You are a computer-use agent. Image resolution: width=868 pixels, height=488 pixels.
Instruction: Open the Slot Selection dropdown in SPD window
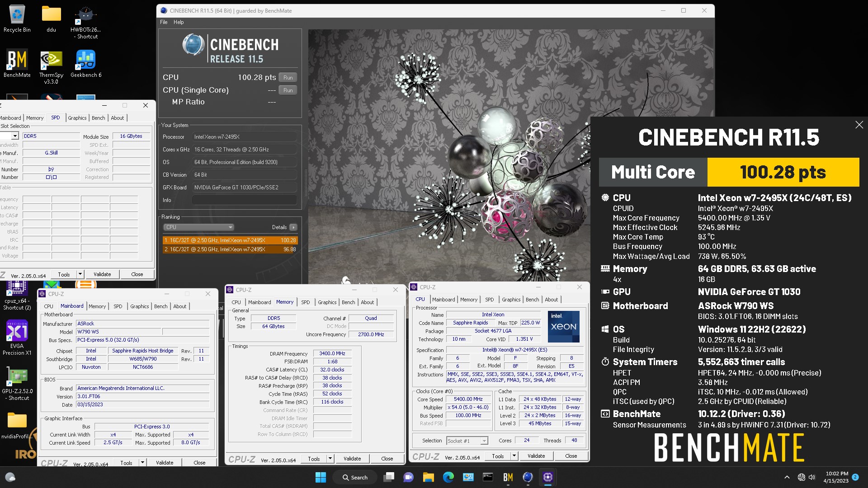tap(15, 136)
